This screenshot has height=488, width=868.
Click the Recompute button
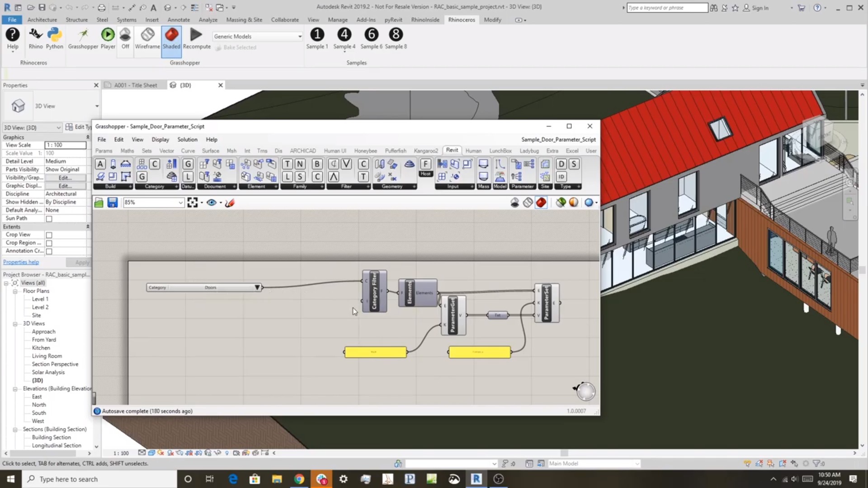pos(197,38)
